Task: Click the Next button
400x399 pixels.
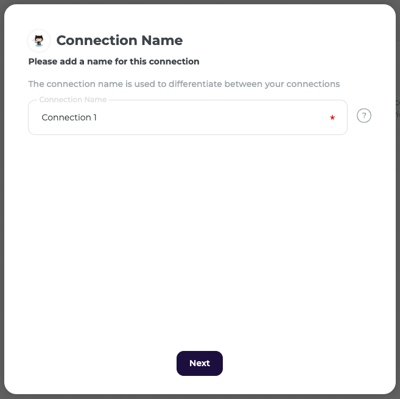Action: [x=200, y=363]
